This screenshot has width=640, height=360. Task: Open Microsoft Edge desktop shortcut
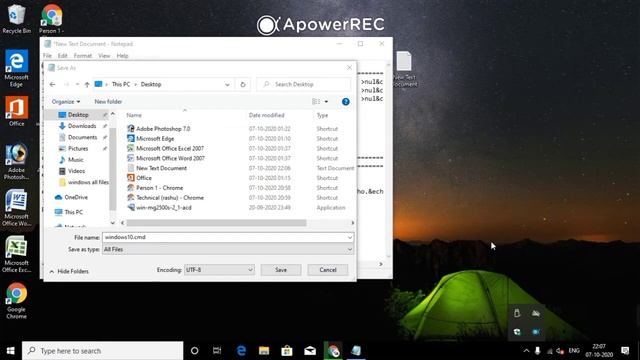click(16, 68)
